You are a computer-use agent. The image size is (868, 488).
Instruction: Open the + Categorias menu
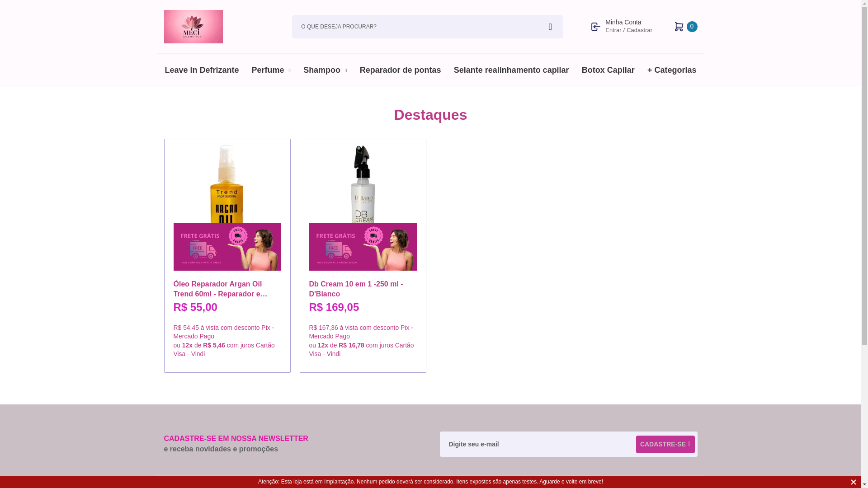(671, 70)
